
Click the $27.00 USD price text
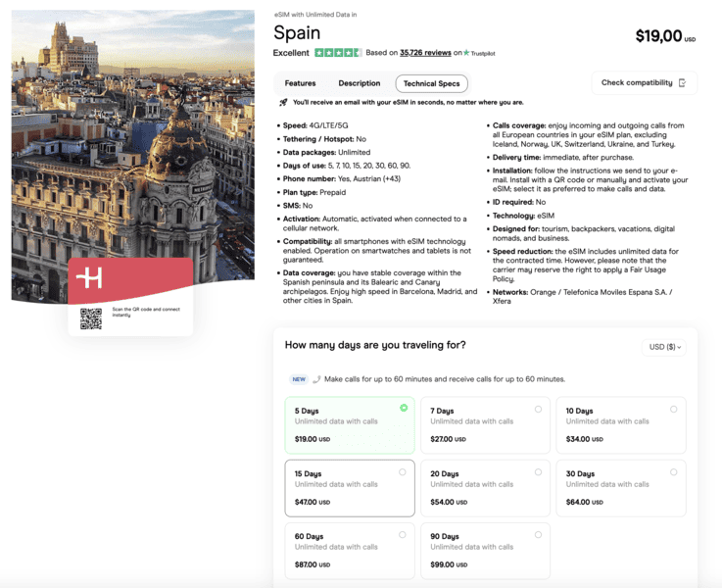click(448, 439)
